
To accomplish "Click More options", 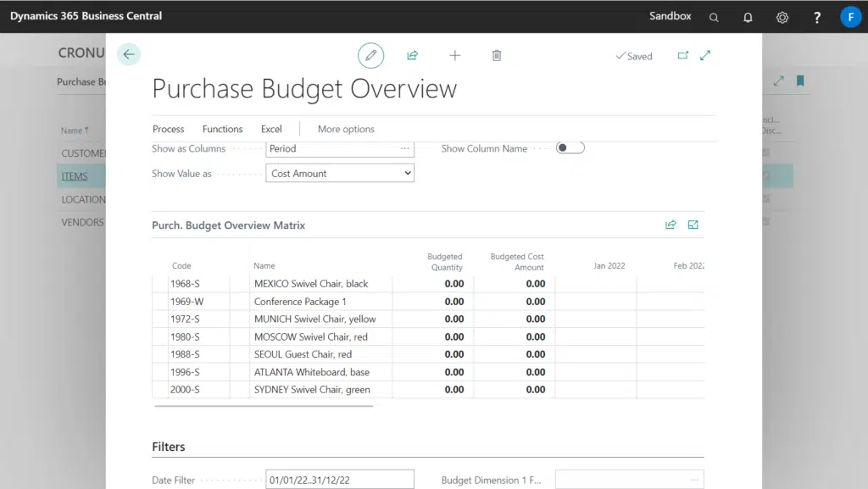I will (346, 130).
